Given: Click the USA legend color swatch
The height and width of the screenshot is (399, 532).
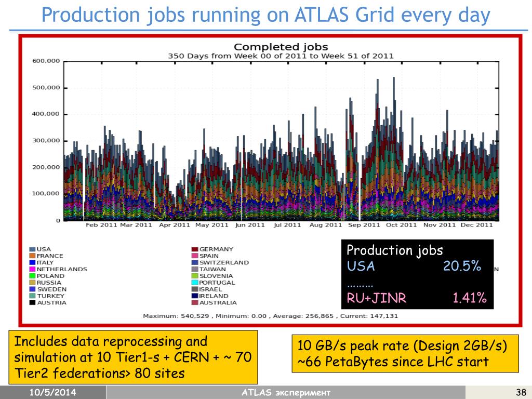Looking at the screenshot, I should click(32, 249).
